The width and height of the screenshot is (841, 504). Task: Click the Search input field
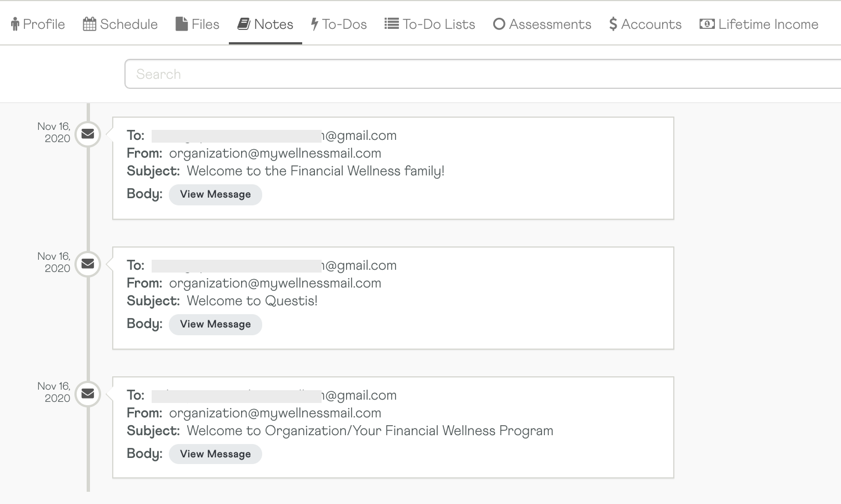coord(389,73)
